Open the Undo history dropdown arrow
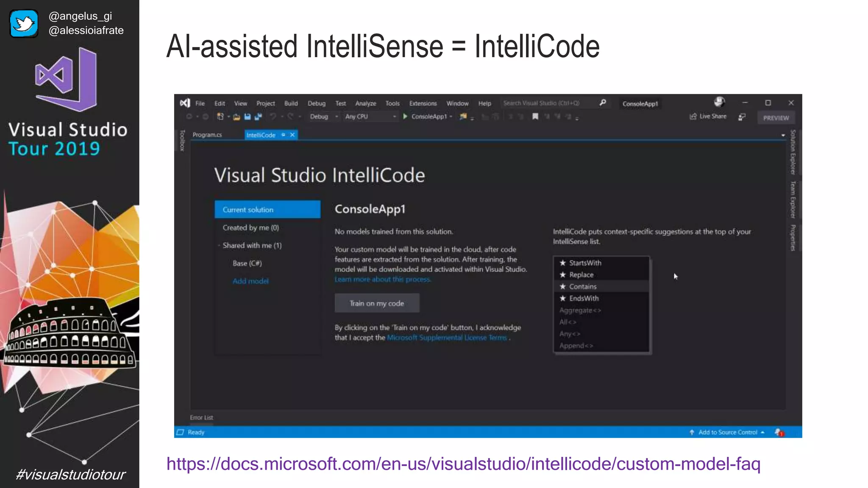Image resolution: width=868 pixels, height=488 pixels. 281,116
